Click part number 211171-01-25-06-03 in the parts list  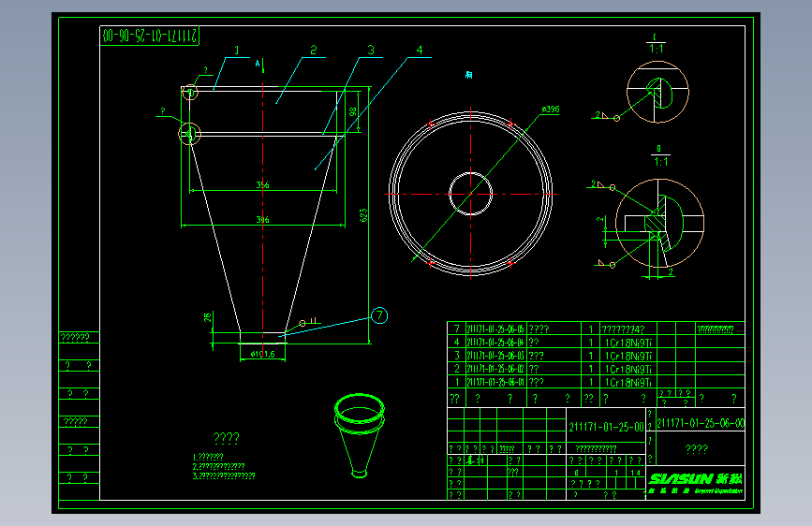pyautogui.click(x=495, y=356)
